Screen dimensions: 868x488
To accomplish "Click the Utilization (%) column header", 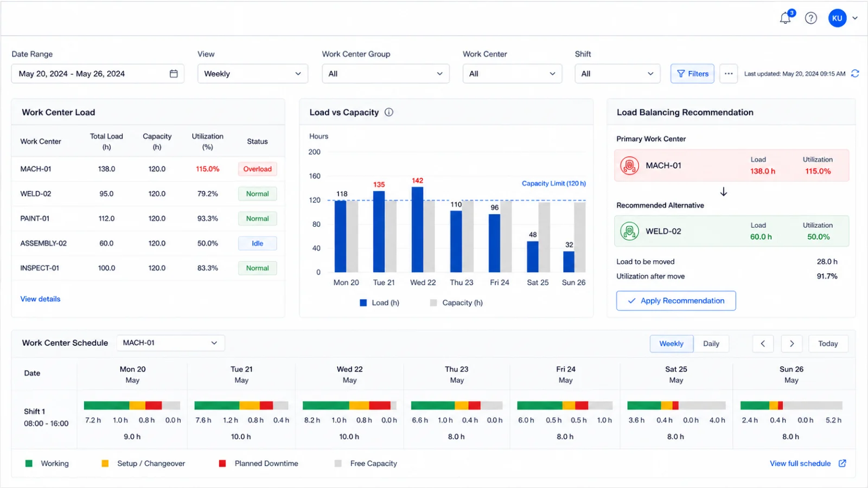I will 208,142.
